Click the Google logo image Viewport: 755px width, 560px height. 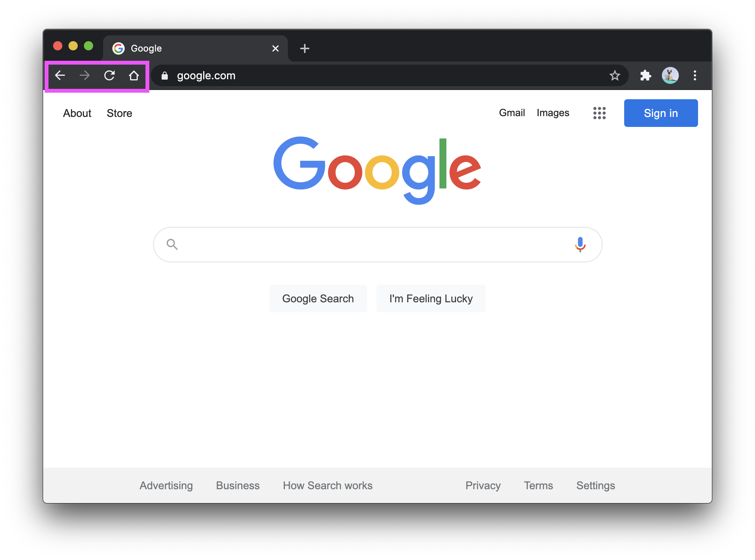pos(377,170)
